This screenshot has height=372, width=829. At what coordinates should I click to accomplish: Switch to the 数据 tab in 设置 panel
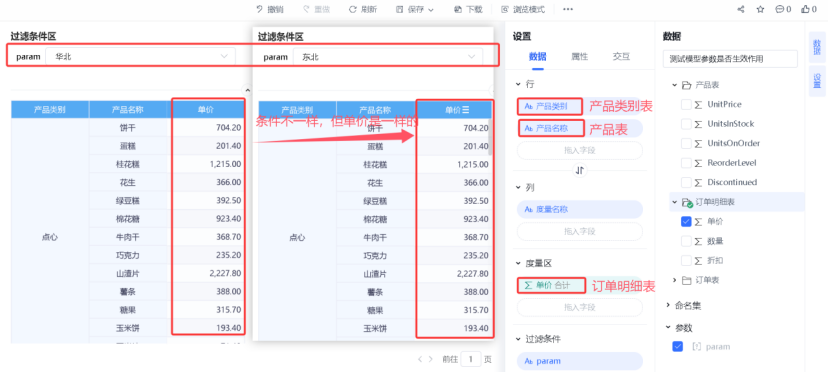coord(538,57)
